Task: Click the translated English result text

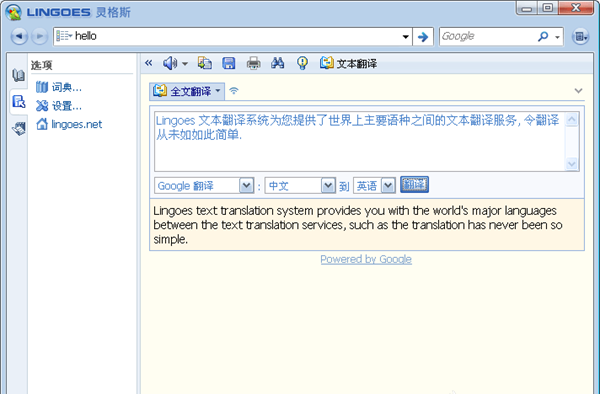Action: point(358,225)
